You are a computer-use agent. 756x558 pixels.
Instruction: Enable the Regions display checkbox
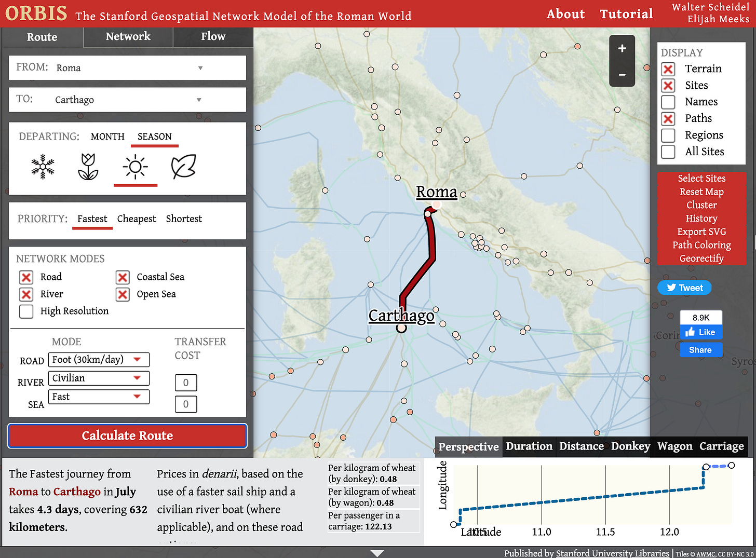click(668, 135)
